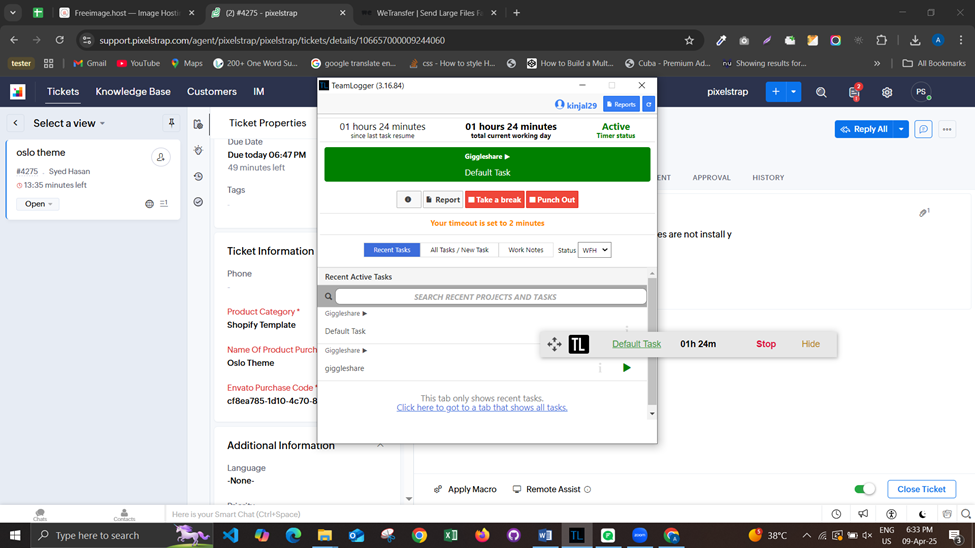Image resolution: width=975 pixels, height=548 pixels.
Task: Open notifications icon with red badge
Action: [x=854, y=92]
